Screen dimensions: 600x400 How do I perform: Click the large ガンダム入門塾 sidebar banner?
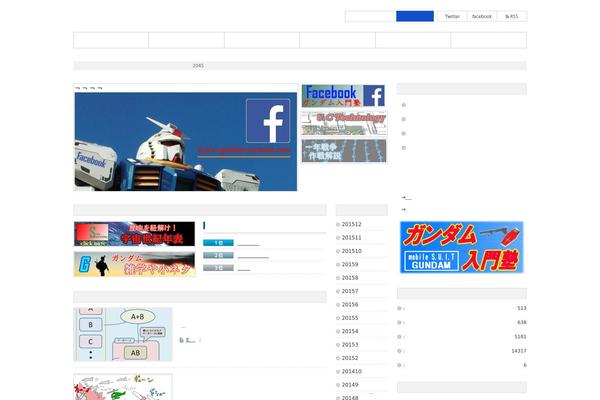point(461,247)
